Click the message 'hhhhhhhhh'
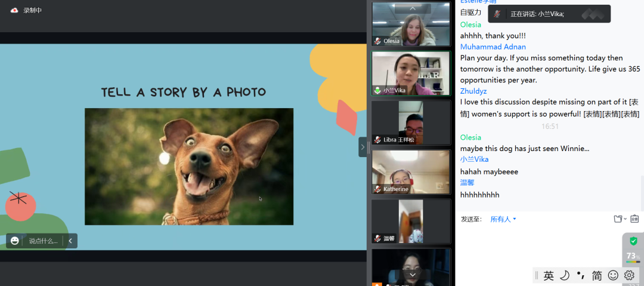The image size is (644, 286). pyautogui.click(x=479, y=195)
